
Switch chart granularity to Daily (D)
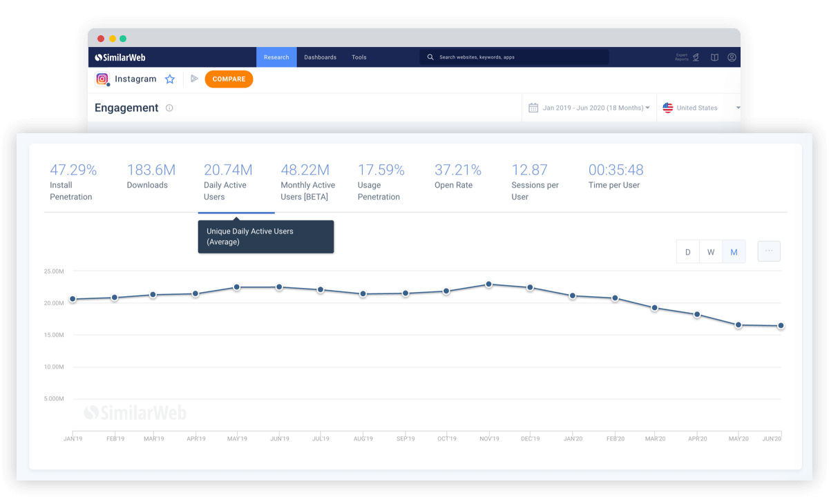tap(687, 252)
